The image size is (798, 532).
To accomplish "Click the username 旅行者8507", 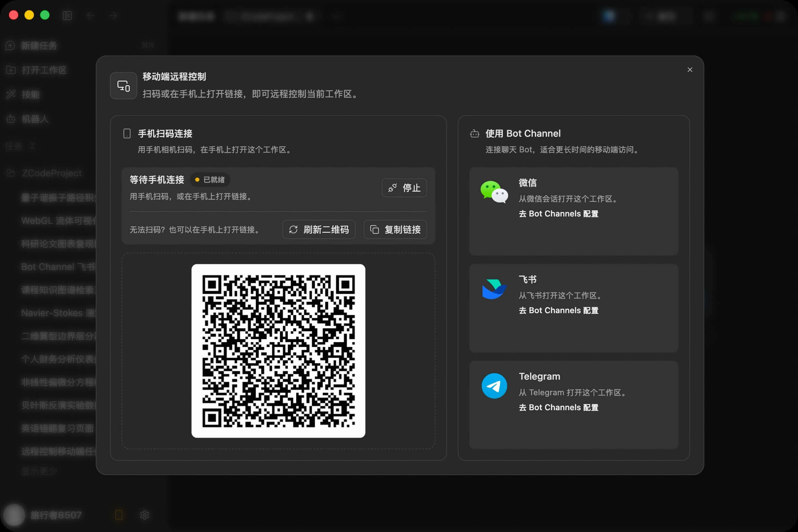I will [56, 515].
